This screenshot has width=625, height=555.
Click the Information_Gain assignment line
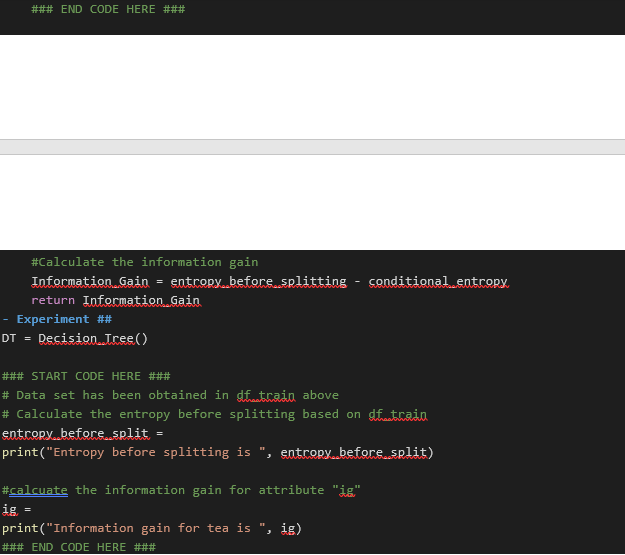tap(270, 281)
